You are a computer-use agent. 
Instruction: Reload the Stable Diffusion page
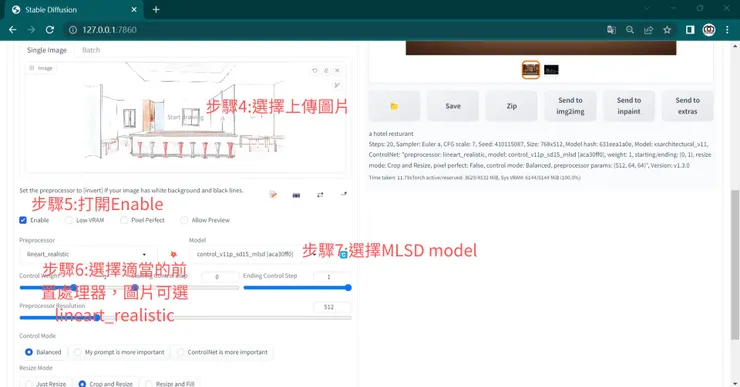[50, 30]
